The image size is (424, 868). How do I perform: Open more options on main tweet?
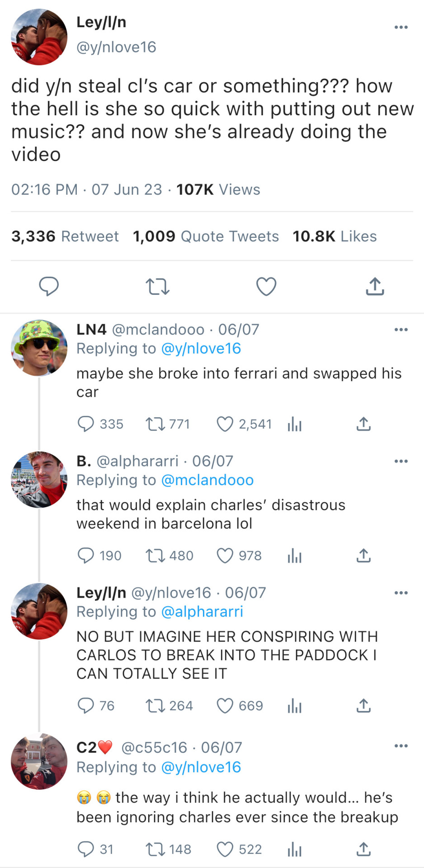point(401,27)
